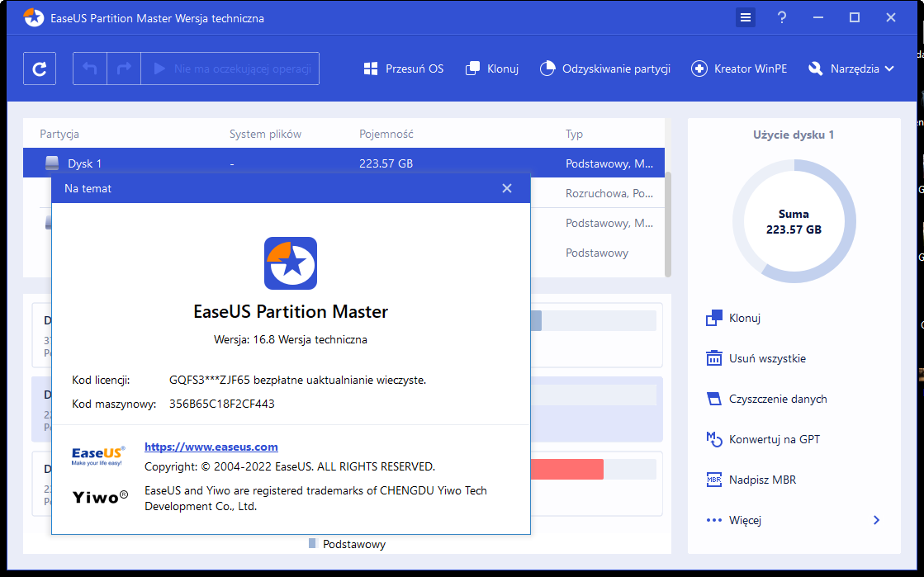Click the Typ column header

pos(574,134)
